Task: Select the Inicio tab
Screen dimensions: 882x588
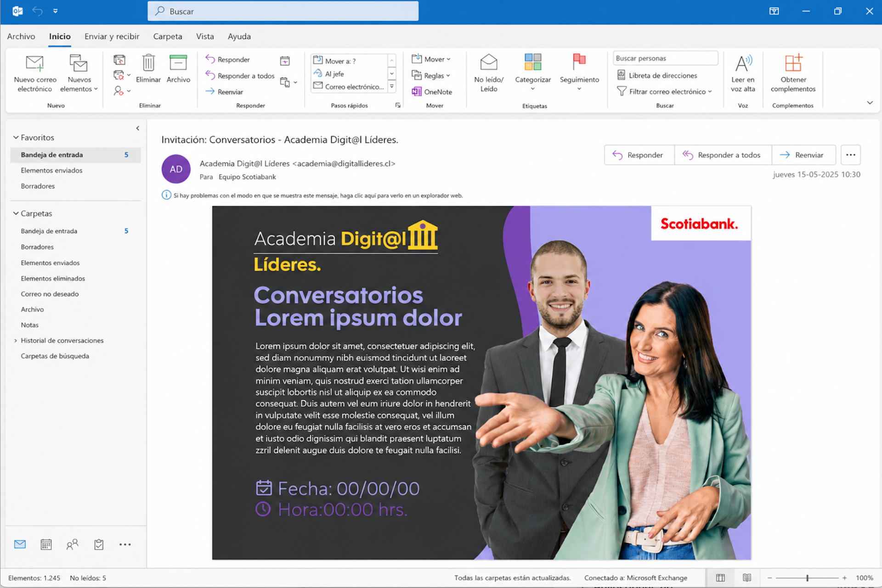Action: pyautogui.click(x=60, y=36)
